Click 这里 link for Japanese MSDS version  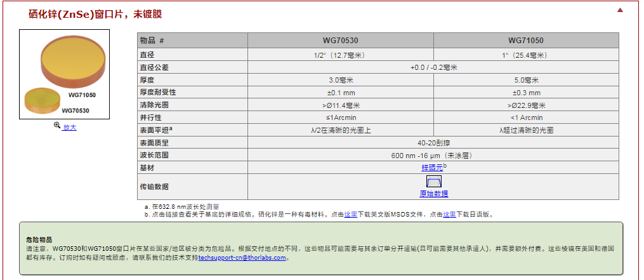(449, 215)
